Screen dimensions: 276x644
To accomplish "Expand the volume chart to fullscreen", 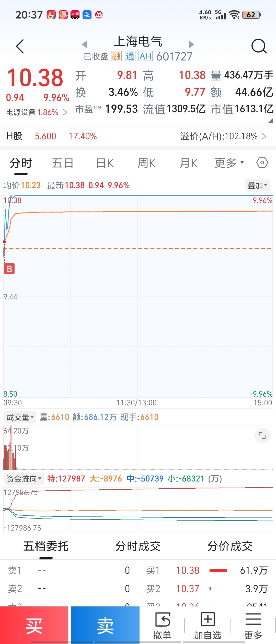I will pos(262,435).
